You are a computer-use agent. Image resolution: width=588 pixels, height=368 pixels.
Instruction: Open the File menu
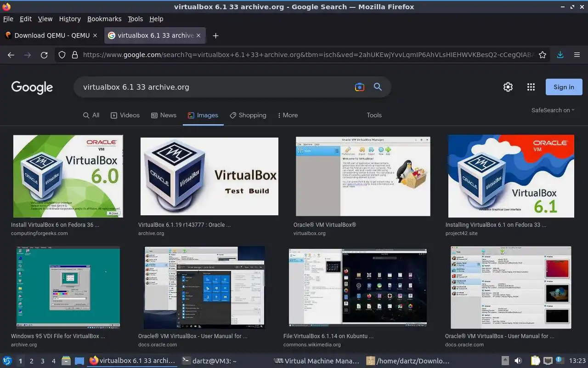8,19
